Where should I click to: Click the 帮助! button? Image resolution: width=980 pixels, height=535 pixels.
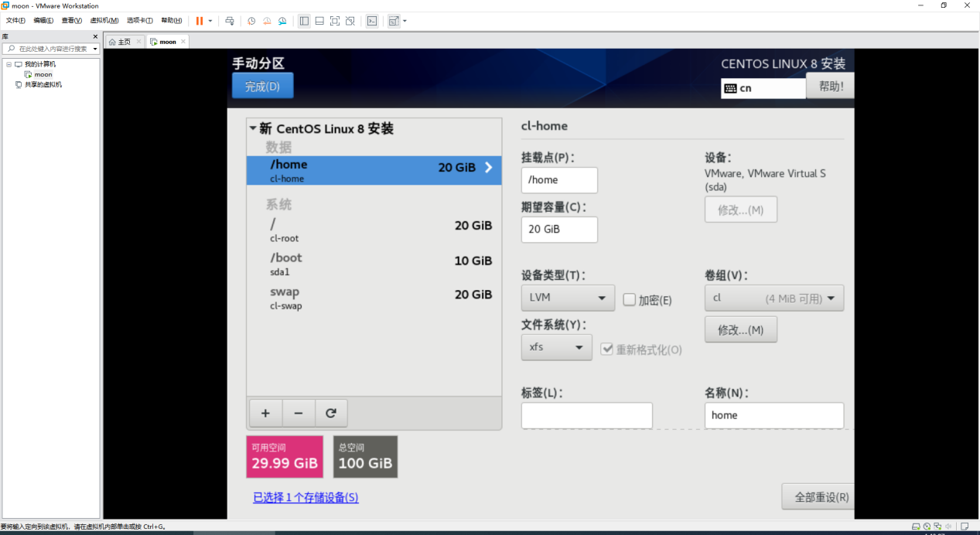(x=830, y=86)
